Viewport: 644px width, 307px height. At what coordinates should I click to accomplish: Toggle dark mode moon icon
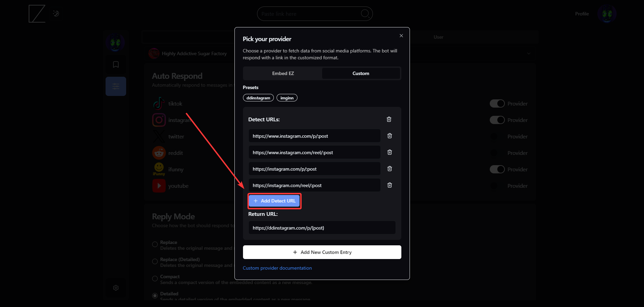[56, 14]
